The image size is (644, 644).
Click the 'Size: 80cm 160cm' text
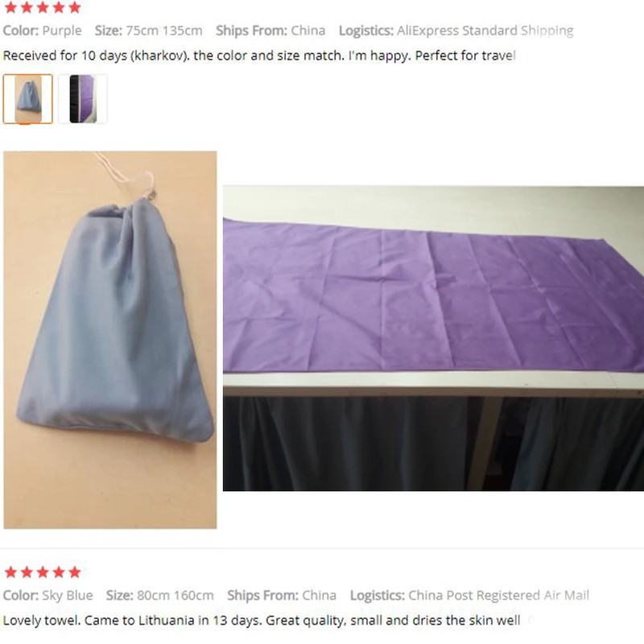(159, 595)
